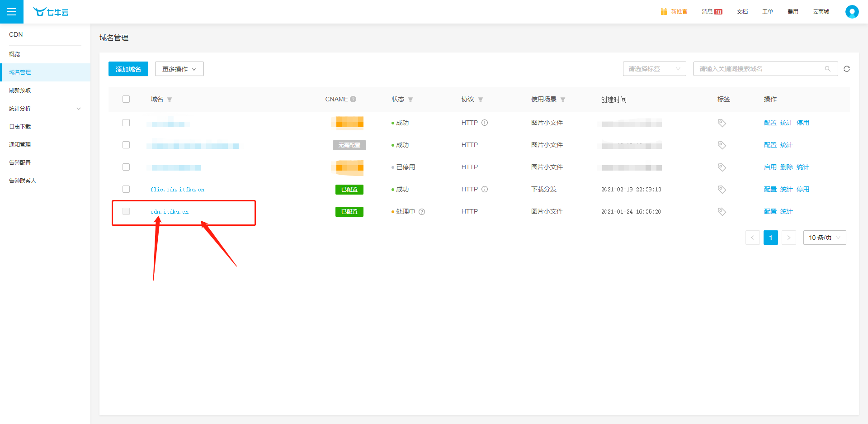Refresh the domain list
Viewport: 868px width, 424px height.
coord(847,69)
